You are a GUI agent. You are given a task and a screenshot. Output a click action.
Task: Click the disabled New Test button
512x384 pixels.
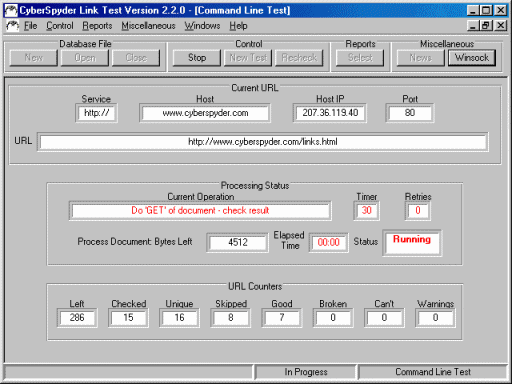[248, 58]
